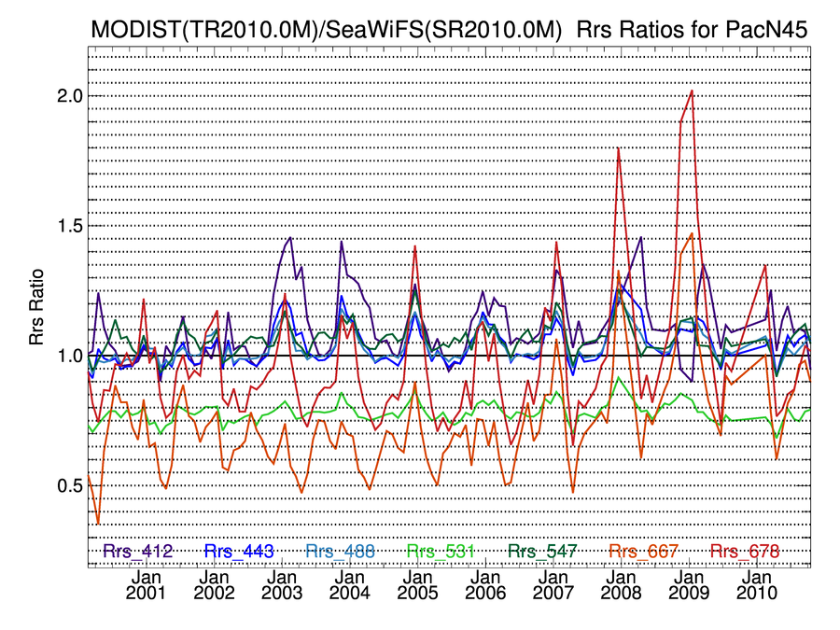Click the 0.5 y-axis tick label
Viewport: 840px width, 630px height.
click(x=70, y=485)
